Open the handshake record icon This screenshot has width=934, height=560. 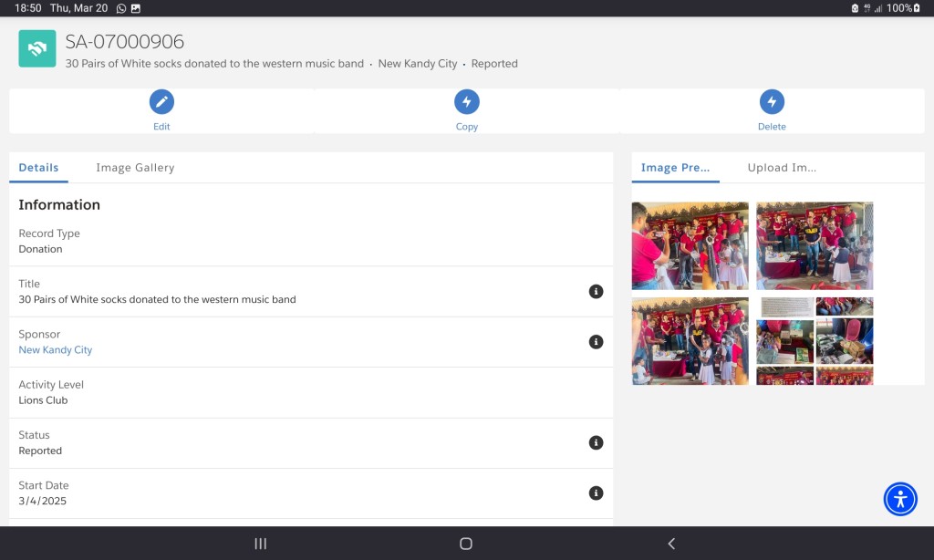pyautogui.click(x=36, y=48)
